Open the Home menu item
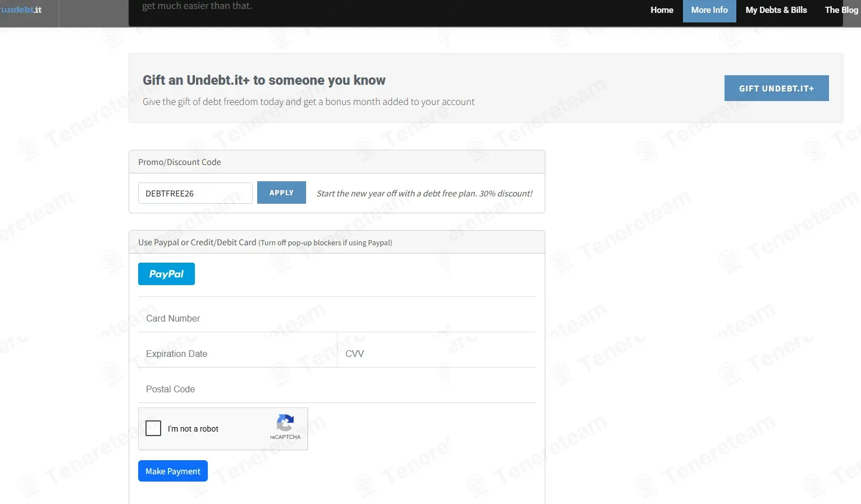Viewport: 861px width, 504px height. [x=662, y=10]
